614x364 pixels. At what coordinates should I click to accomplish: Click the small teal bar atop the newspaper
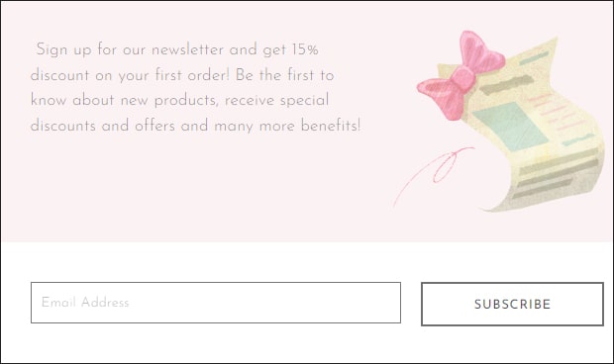point(534,57)
